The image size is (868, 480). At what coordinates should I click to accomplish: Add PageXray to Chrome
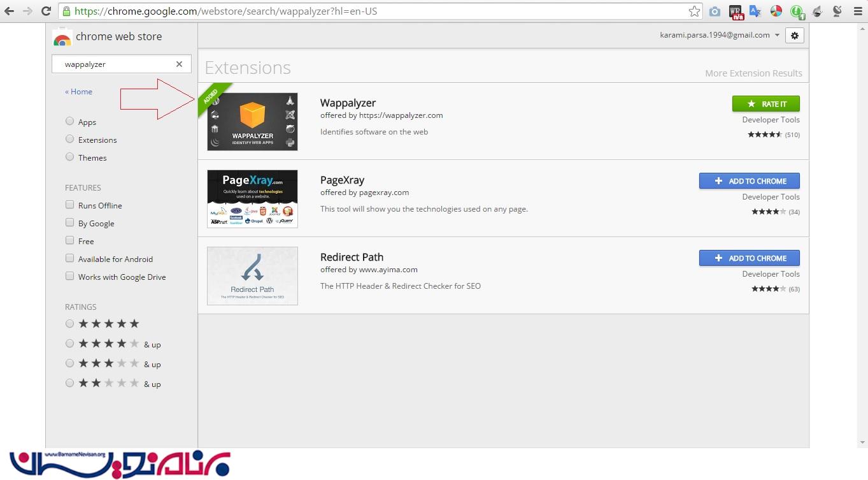[749, 181]
